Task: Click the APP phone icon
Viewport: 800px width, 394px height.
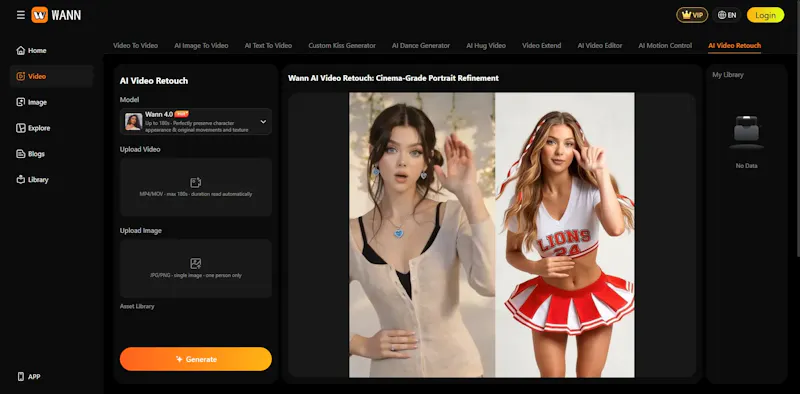Action: 21,377
